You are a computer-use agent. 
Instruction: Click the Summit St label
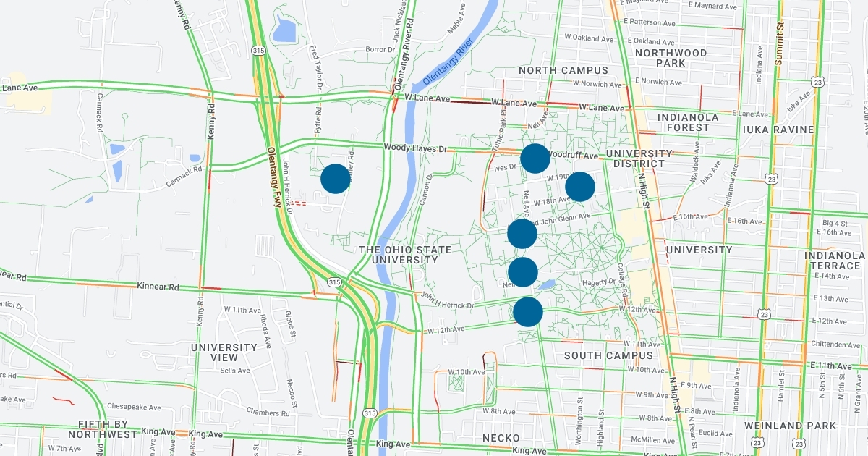(780, 43)
